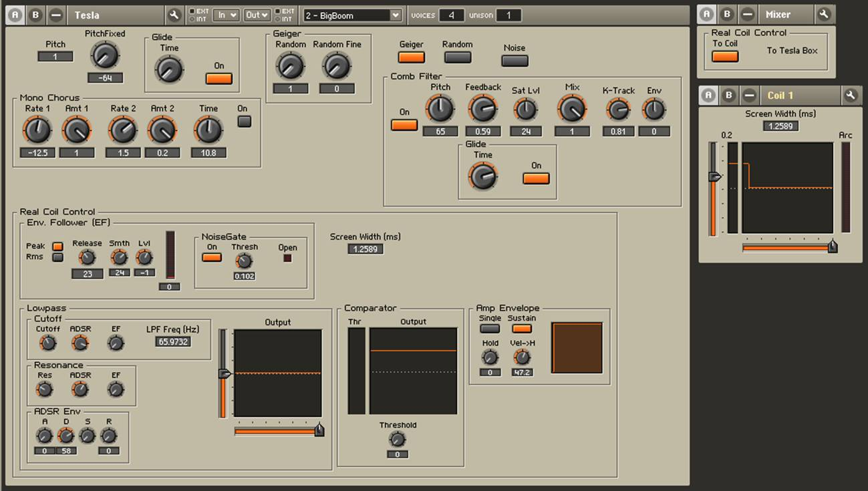The height and width of the screenshot is (491, 868).
Task: Click the Comb Filter K-Track knob
Action: 618,110
